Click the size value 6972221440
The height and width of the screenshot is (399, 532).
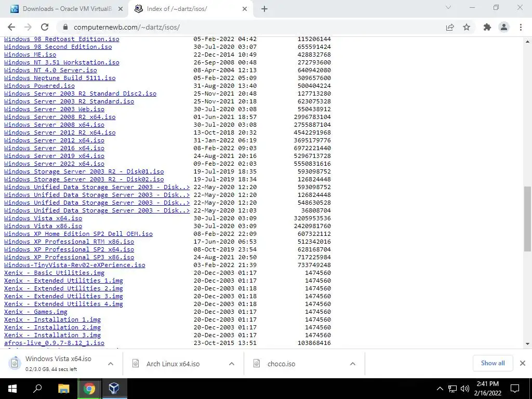tap(312, 148)
